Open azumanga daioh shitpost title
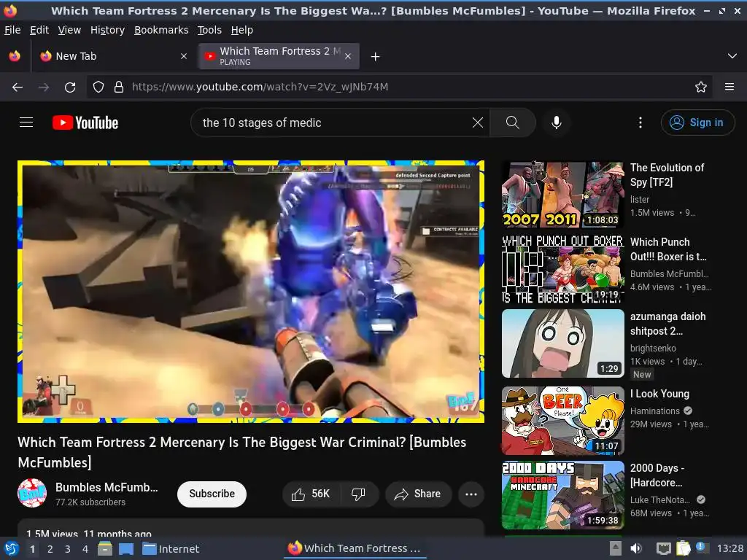The height and width of the screenshot is (560, 747). tap(668, 324)
